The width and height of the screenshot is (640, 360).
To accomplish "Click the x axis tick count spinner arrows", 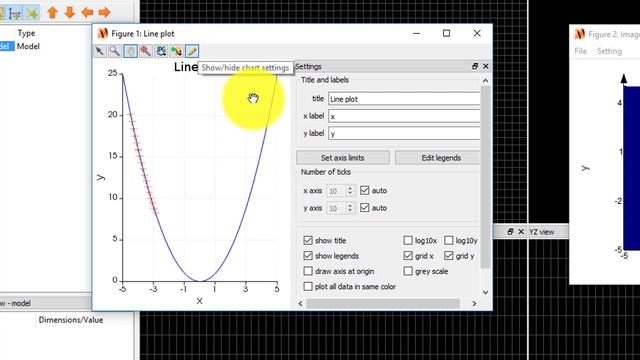I will (x=350, y=191).
